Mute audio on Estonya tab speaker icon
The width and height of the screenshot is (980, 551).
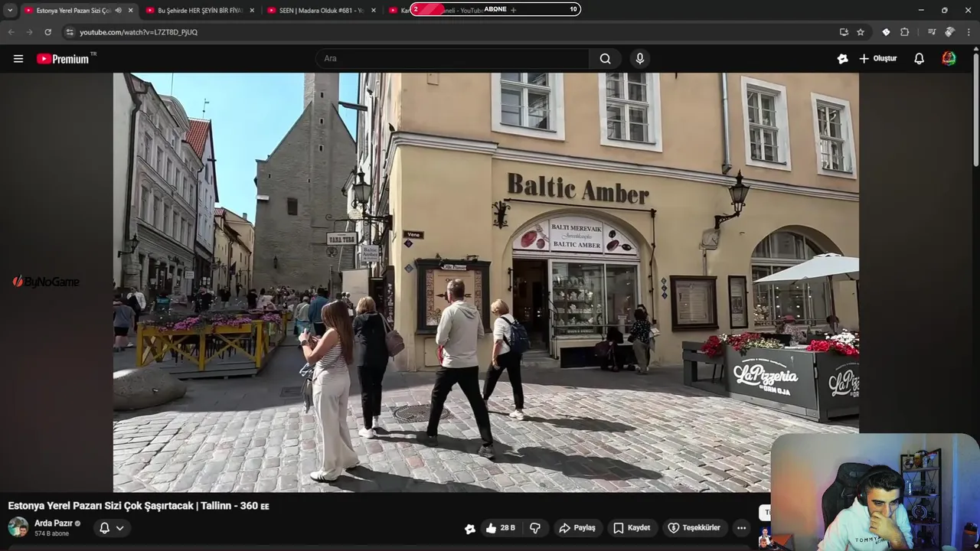coord(118,11)
